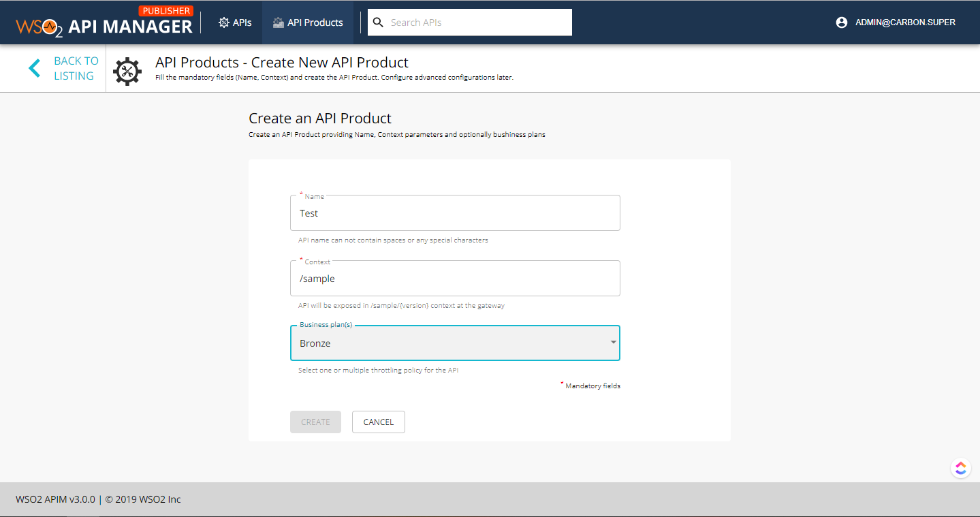Switch to the APIs tab
The width and height of the screenshot is (980, 517).
click(x=234, y=22)
